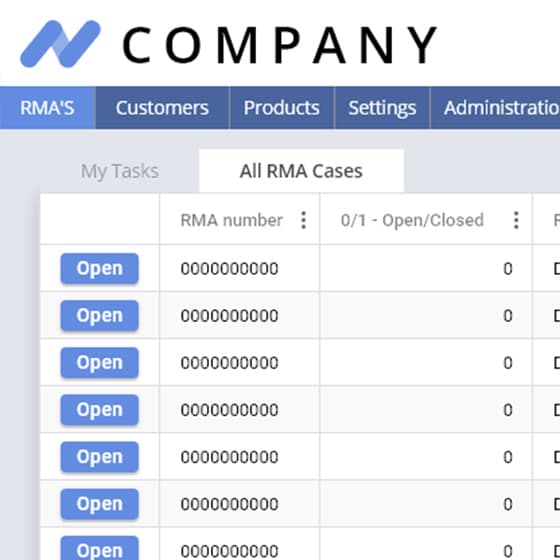Open the Open/Closed column options menu
560x560 pixels.
(516, 220)
